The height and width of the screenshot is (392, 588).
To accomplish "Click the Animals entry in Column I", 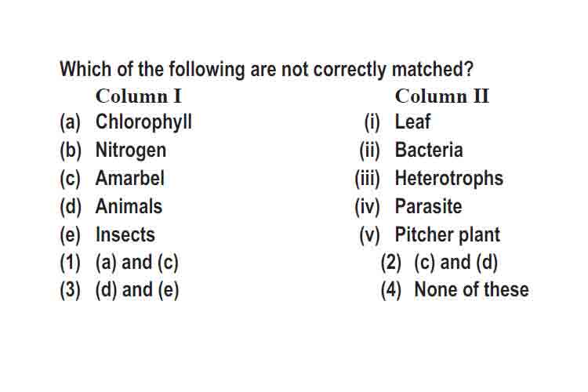I will [129, 207].
